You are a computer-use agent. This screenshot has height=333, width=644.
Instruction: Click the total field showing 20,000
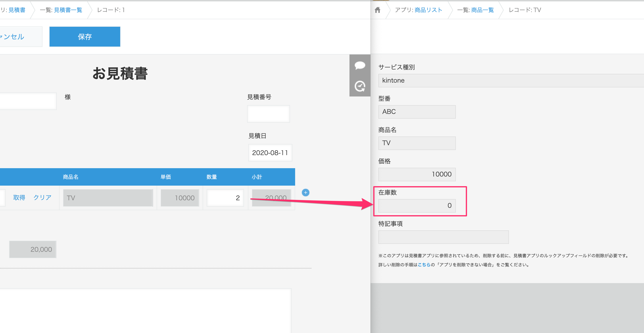(x=33, y=249)
